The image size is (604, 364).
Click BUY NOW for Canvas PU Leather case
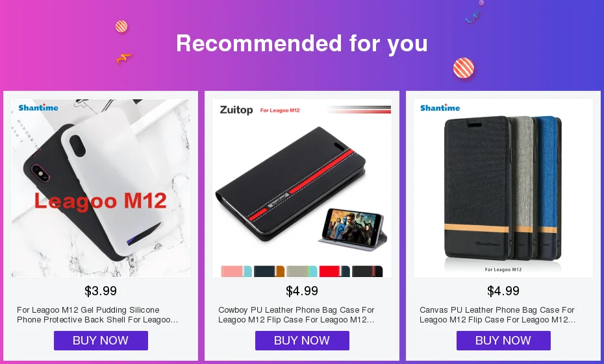503,341
